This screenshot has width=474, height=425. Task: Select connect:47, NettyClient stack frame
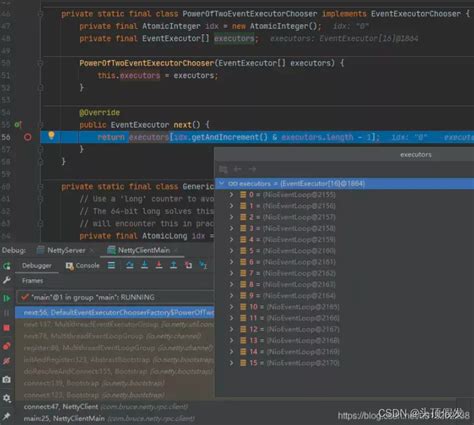tap(106, 407)
